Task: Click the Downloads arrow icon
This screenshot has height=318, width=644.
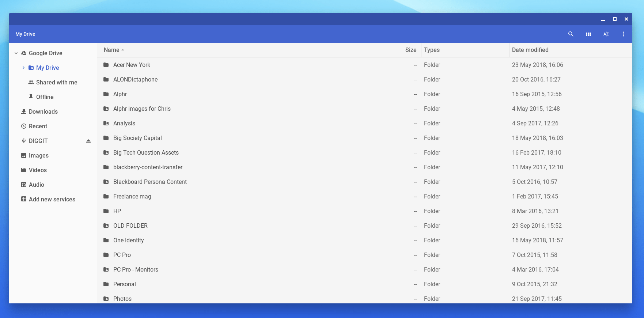Action: click(x=24, y=111)
